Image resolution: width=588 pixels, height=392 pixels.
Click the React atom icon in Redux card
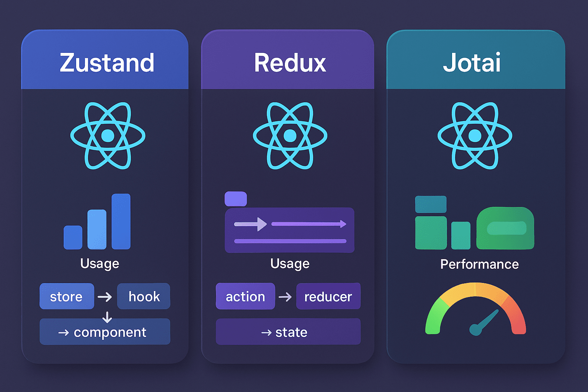click(x=290, y=136)
